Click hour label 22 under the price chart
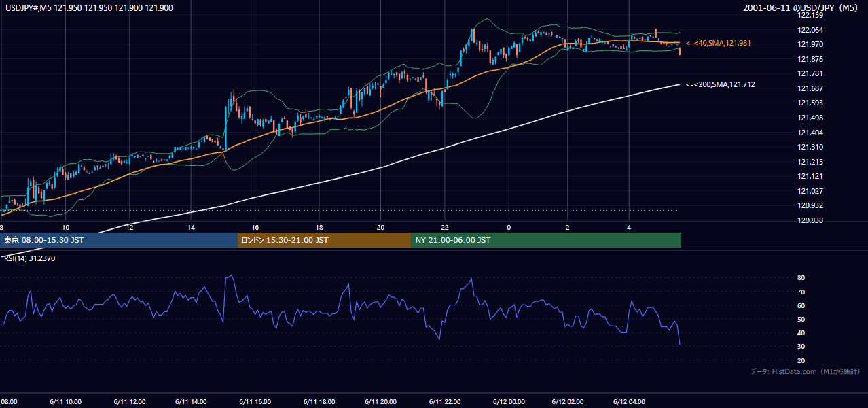 coord(444,227)
